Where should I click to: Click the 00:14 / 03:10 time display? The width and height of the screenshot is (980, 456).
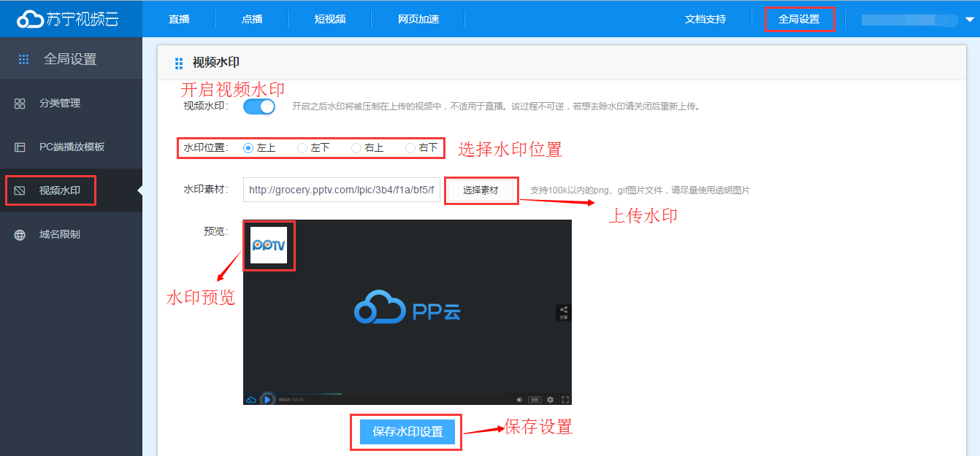pyautogui.click(x=291, y=400)
